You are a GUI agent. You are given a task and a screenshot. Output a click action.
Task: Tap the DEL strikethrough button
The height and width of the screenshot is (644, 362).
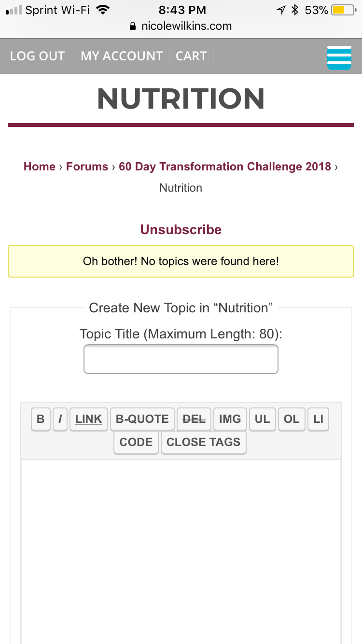(x=194, y=419)
